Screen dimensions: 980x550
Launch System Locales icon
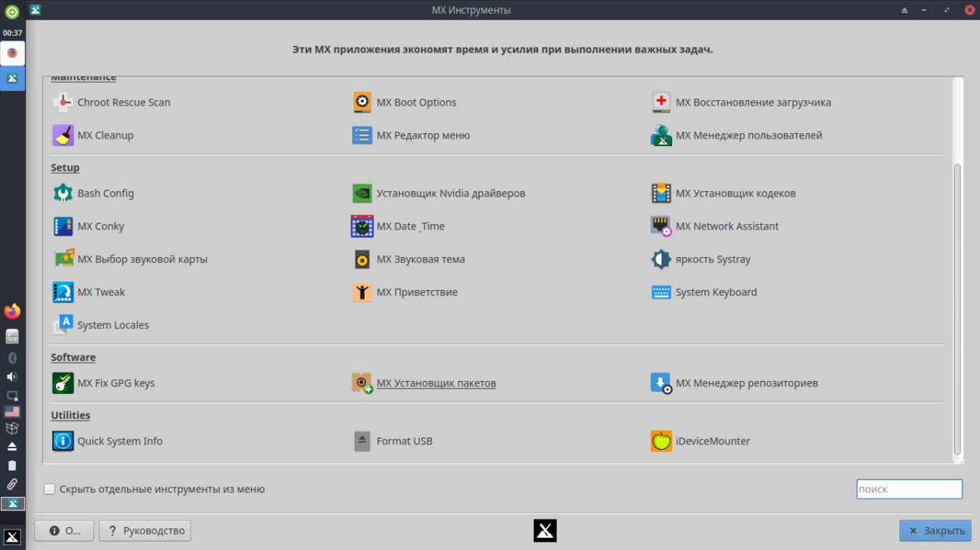point(63,325)
